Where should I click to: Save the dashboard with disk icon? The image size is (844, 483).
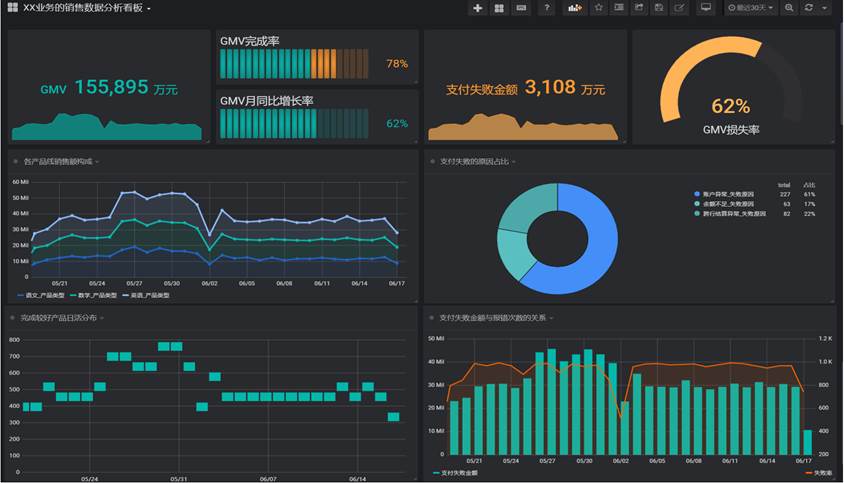658,8
